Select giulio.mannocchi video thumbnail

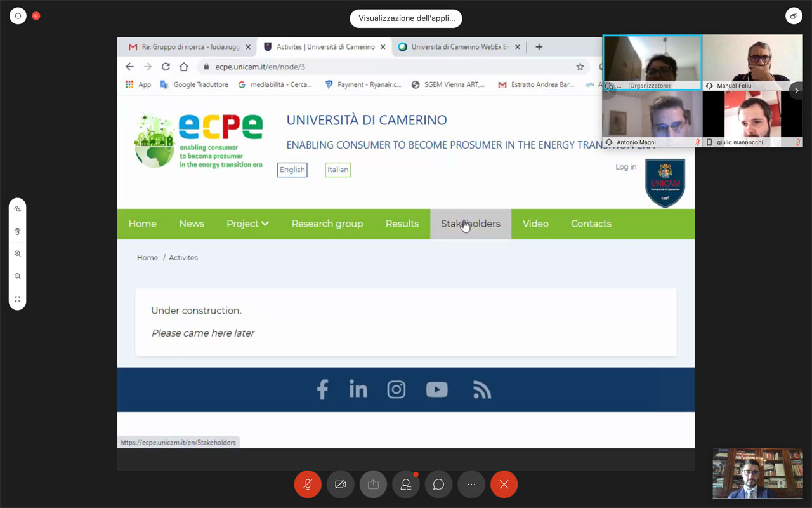753,119
